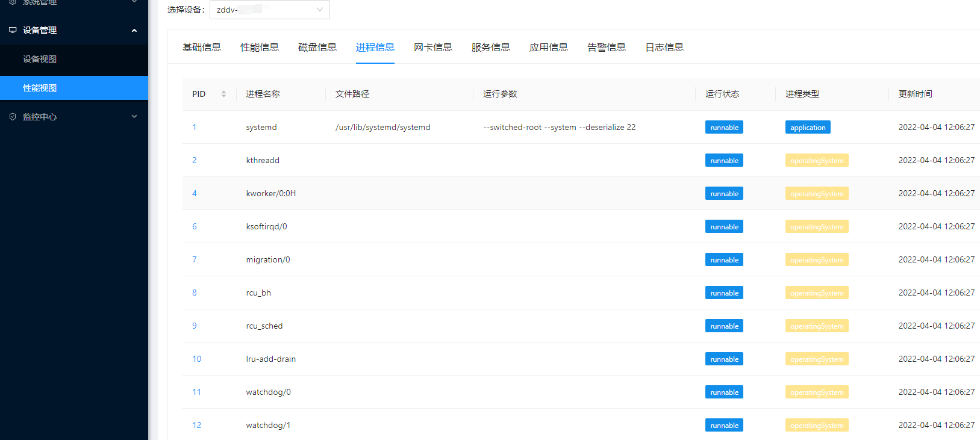Click the 进程名称 column header
This screenshot has width=980, height=440.
tap(263, 94)
